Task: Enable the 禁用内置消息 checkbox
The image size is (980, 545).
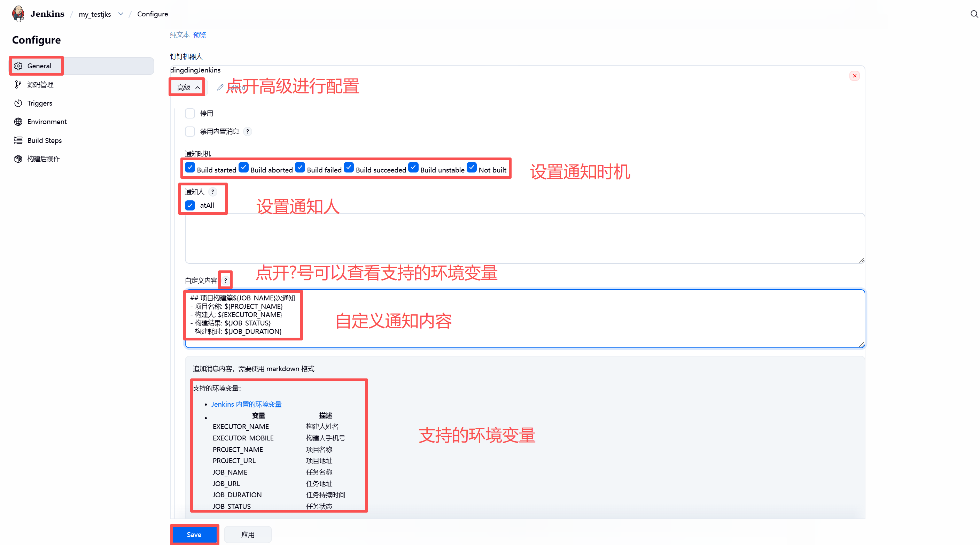Action: 190,132
